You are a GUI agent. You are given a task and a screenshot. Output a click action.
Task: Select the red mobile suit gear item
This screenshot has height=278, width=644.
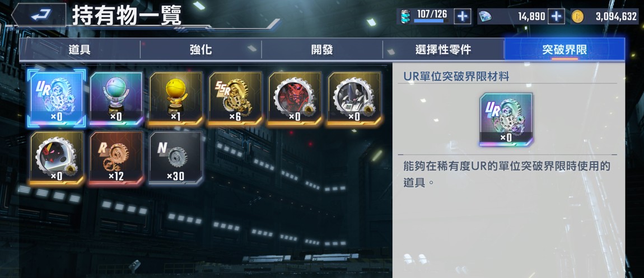[295, 98]
